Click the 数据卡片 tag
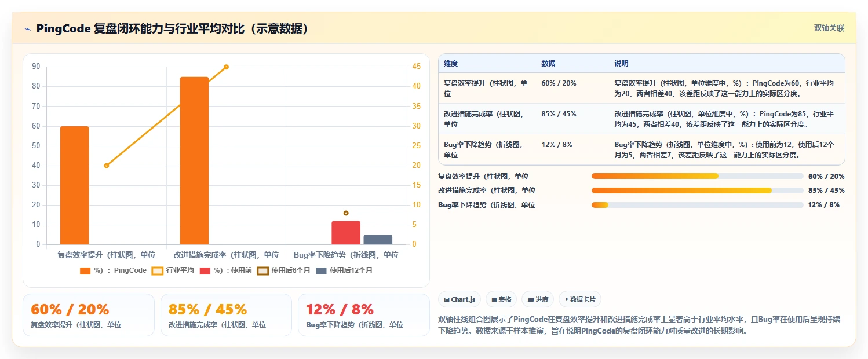This screenshot has width=868, height=359. (x=580, y=299)
